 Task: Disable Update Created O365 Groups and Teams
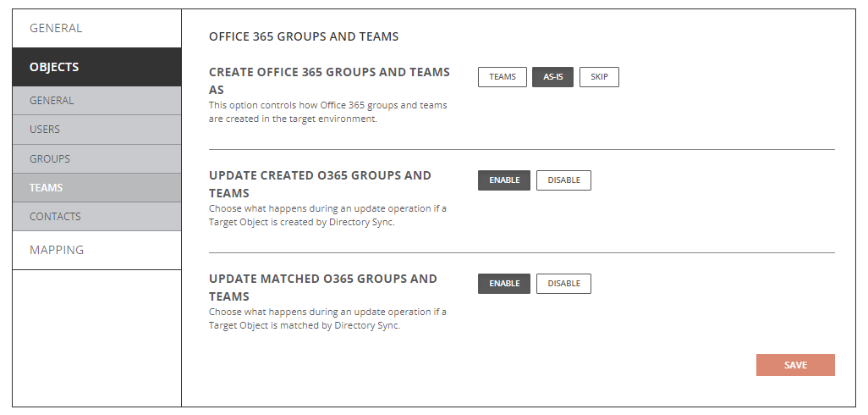click(563, 180)
